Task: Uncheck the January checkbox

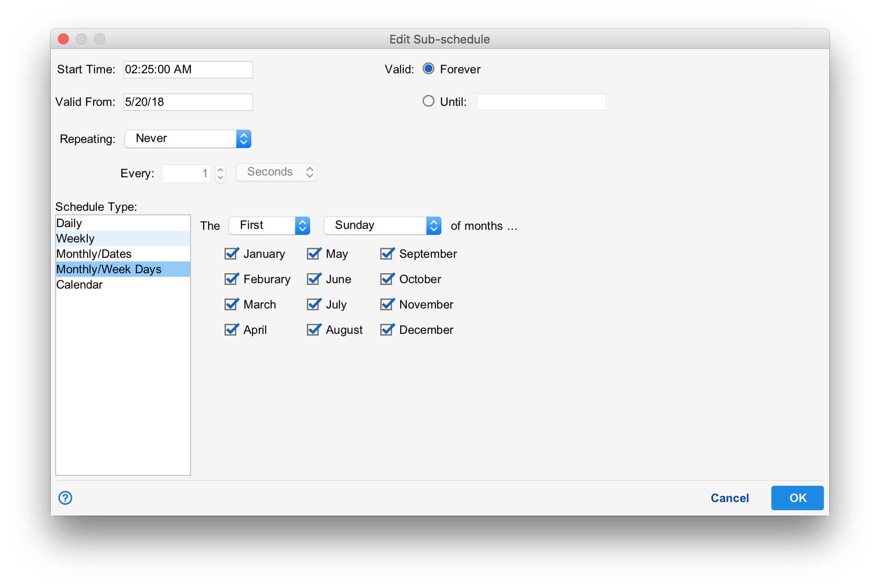Action: 231,254
